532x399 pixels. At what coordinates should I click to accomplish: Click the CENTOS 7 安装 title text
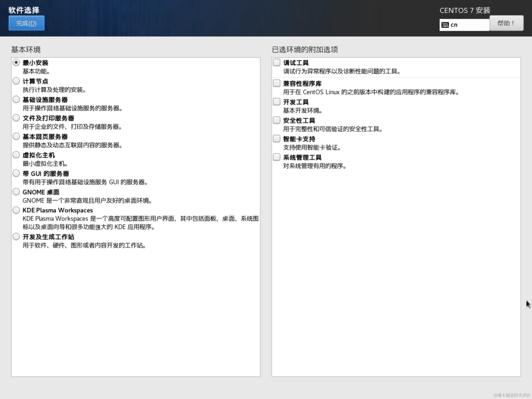coord(464,10)
